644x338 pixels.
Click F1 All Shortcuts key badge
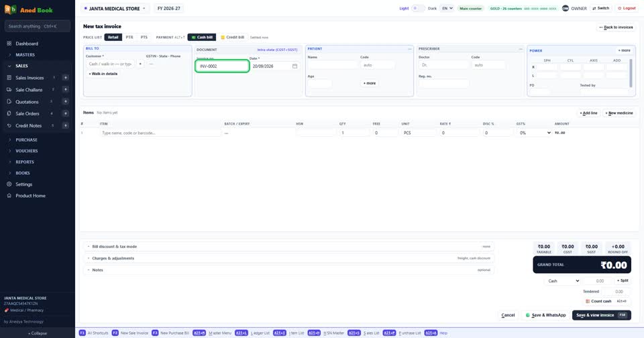coord(82,333)
